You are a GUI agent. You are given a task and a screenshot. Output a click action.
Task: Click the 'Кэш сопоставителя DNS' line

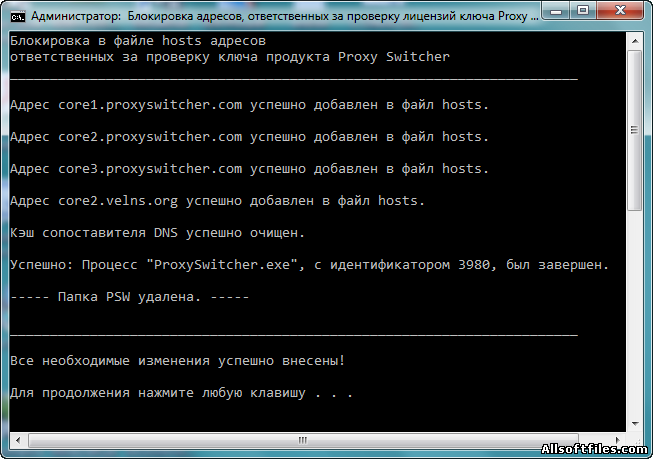click(157, 233)
